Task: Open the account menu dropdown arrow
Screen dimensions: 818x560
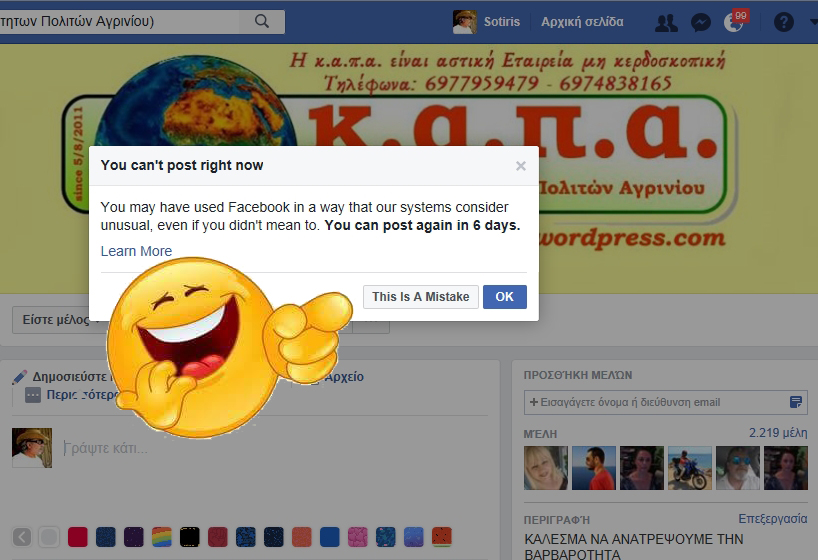Action: pyautogui.click(x=811, y=22)
